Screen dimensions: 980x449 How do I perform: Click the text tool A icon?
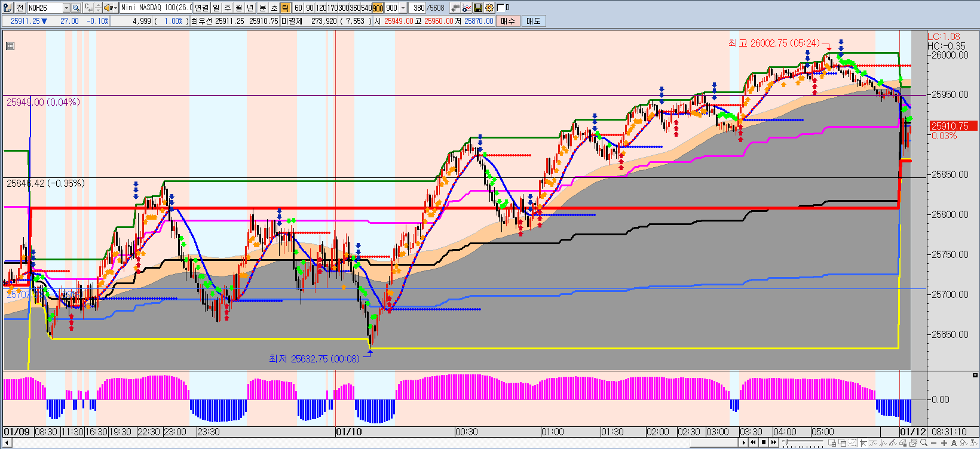point(954,443)
